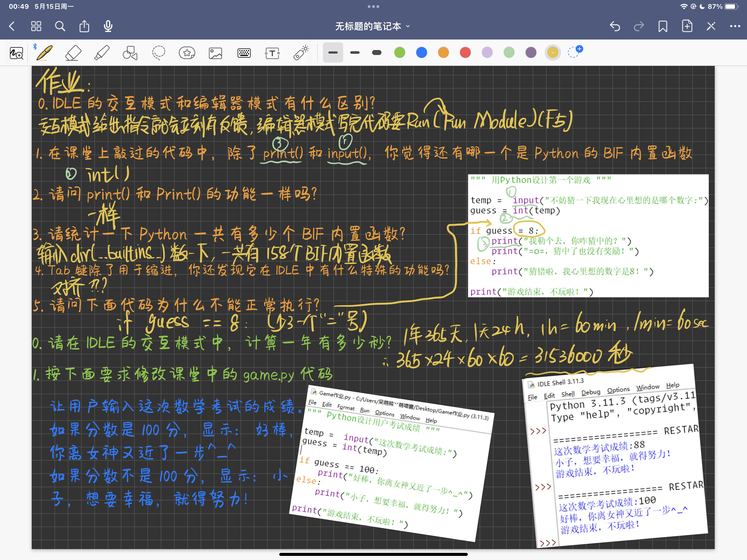Image resolution: width=747 pixels, height=560 pixels.
Task: Select the keyboard Text tool
Action: coord(244,53)
